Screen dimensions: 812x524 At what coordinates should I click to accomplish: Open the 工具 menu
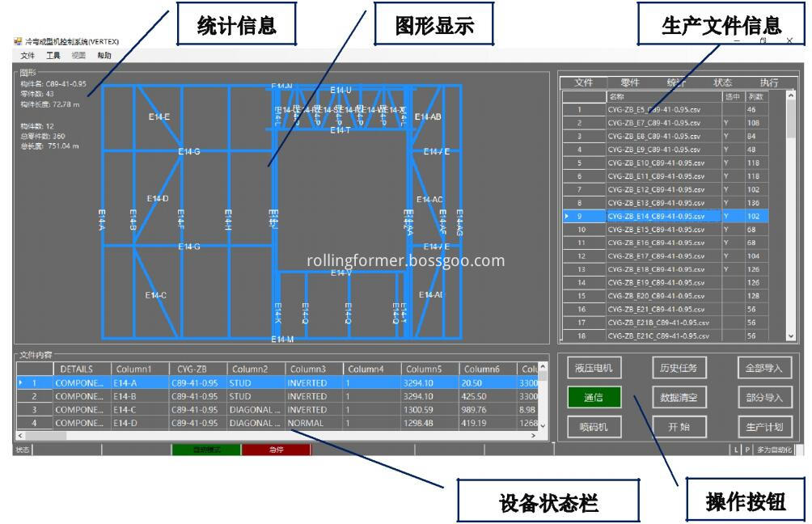click(53, 56)
